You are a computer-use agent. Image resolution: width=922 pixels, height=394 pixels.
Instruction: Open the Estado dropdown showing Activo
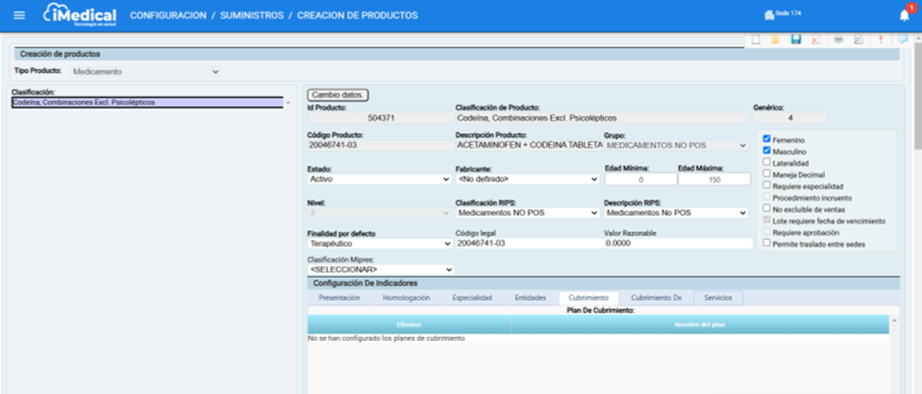coord(380,179)
